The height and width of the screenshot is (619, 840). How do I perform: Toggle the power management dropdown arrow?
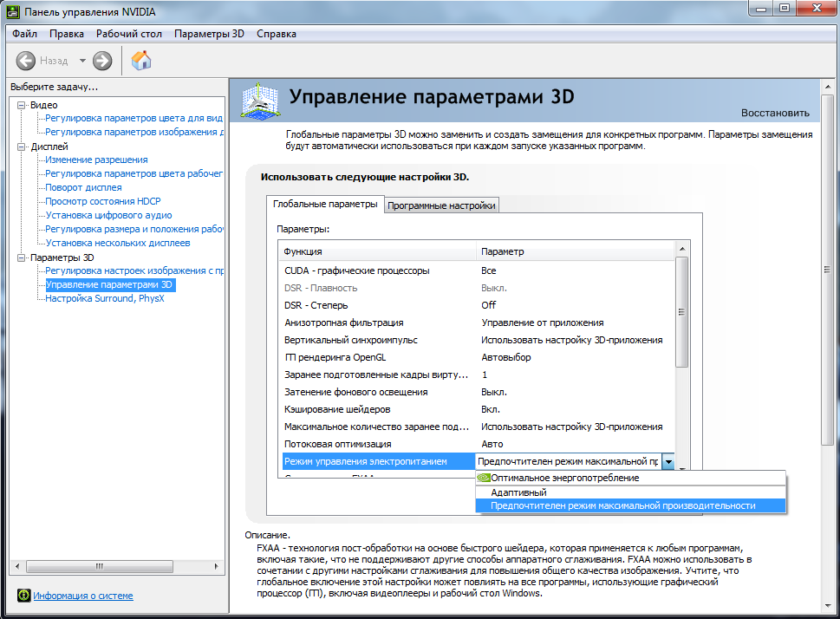(668, 461)
